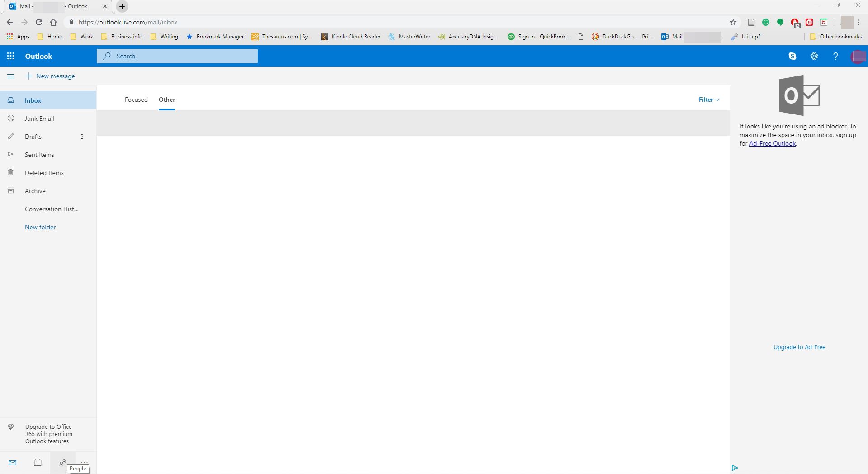
Task: Click the Grammarly extension icon
Action: coord(766,22)
